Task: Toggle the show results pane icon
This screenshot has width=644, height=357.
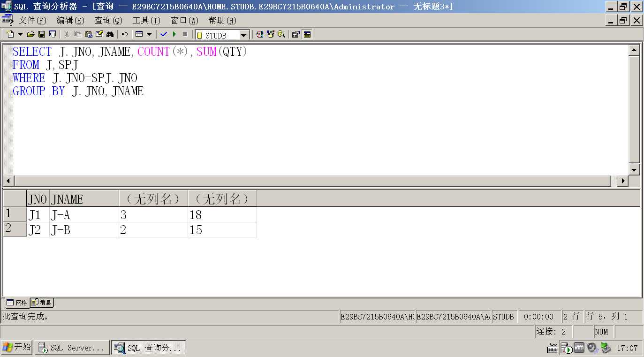Action: 307,34
